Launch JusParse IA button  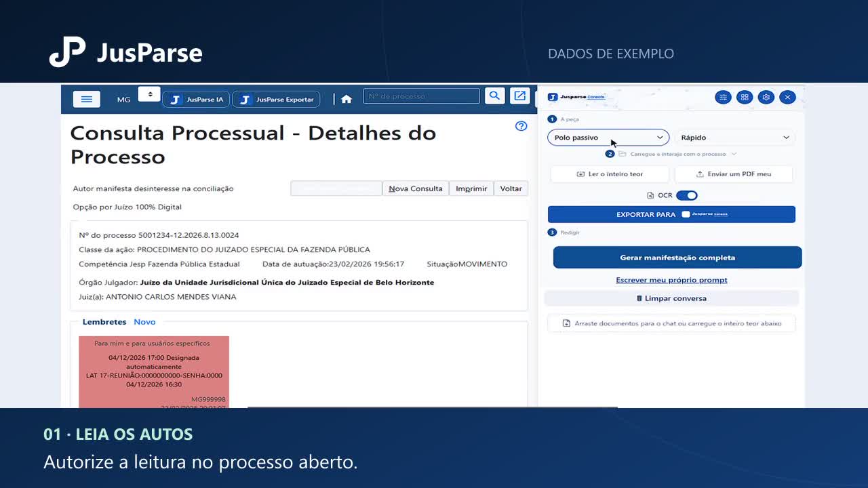tap(196, 100)
